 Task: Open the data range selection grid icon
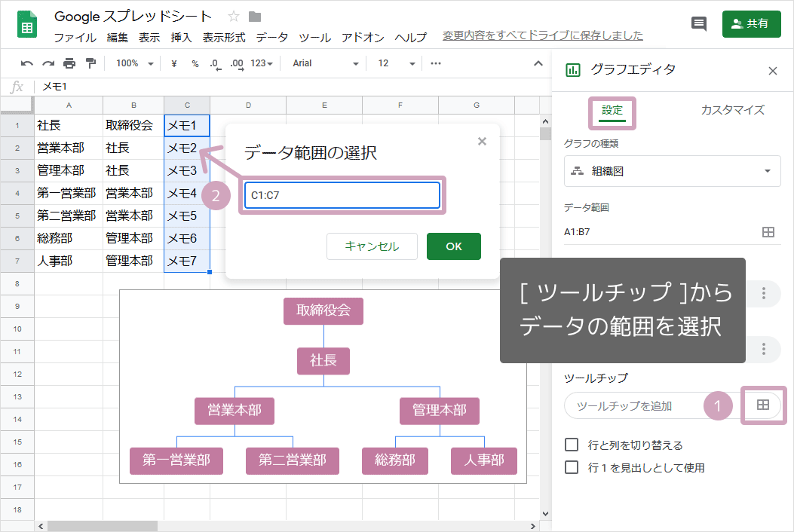point(768,231)
